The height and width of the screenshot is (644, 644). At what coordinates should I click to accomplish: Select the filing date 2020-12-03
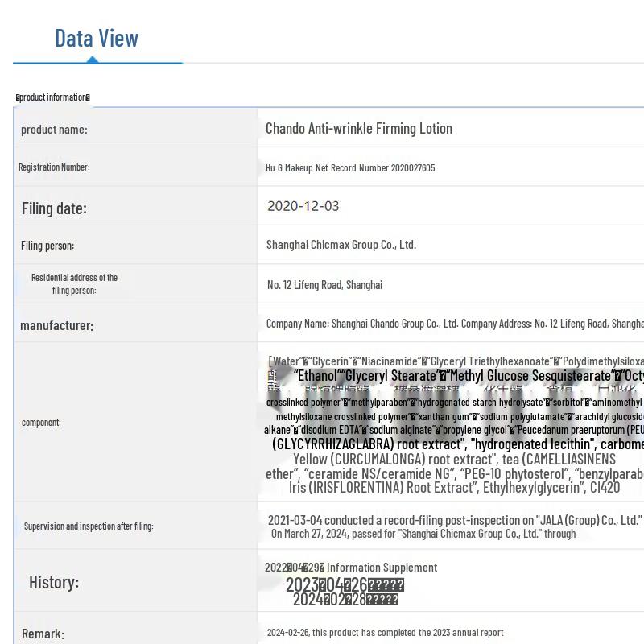tap(303, 206)
